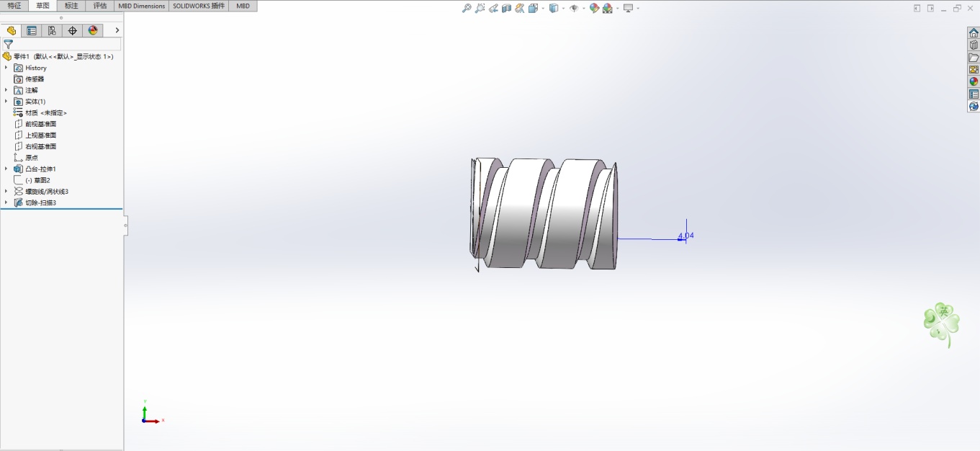Open the View Orientation dropdown arrow
The image size is (980, 451).
(542, 9)
